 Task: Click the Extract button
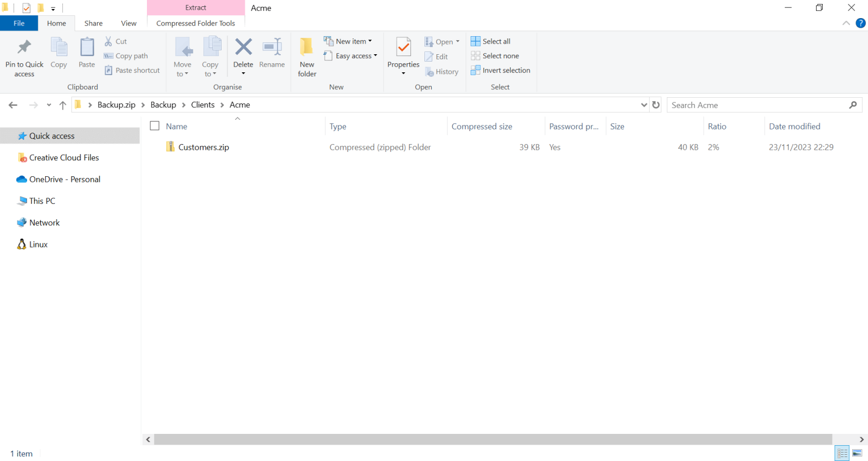pyautogui.click(x=196, y=8)
